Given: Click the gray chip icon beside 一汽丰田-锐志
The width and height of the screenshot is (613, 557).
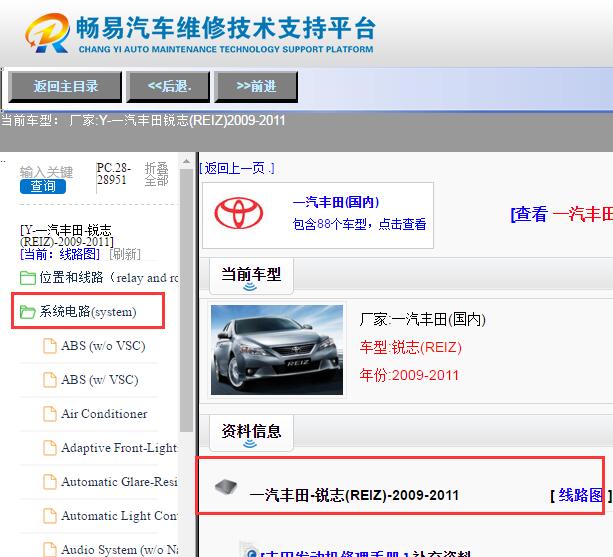Looking at the screenshot, I should 226,487.
